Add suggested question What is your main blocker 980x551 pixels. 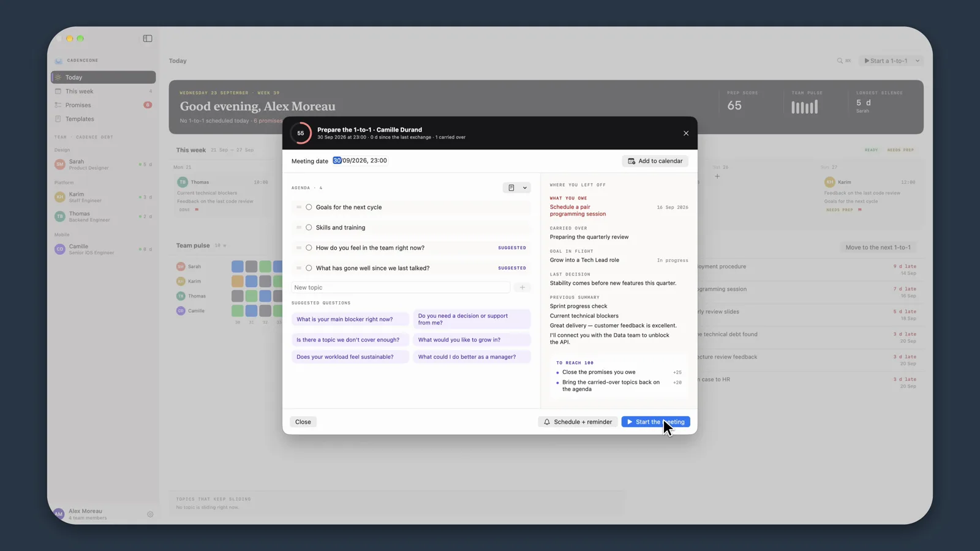350,319
